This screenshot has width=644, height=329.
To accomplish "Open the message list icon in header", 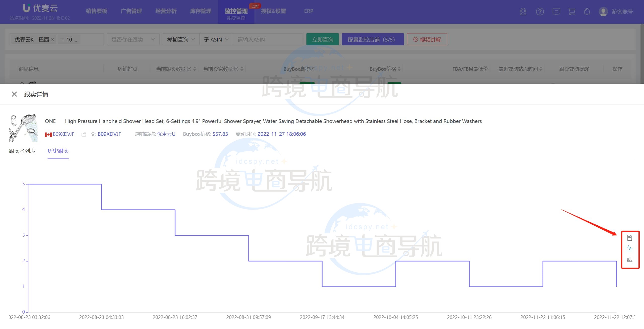I will click(556, 12).
